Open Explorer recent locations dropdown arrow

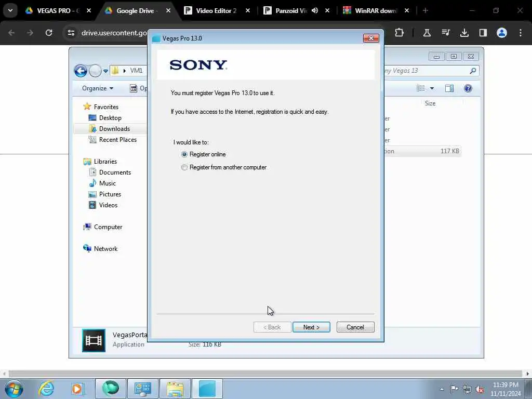pos(105,71)
